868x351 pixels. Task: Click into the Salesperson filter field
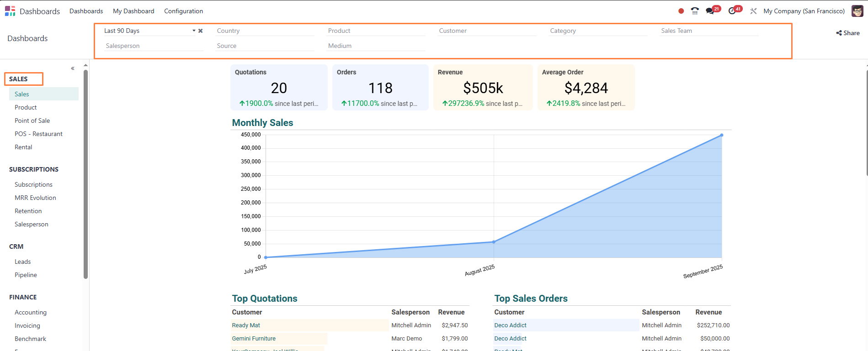coord(154,46)
